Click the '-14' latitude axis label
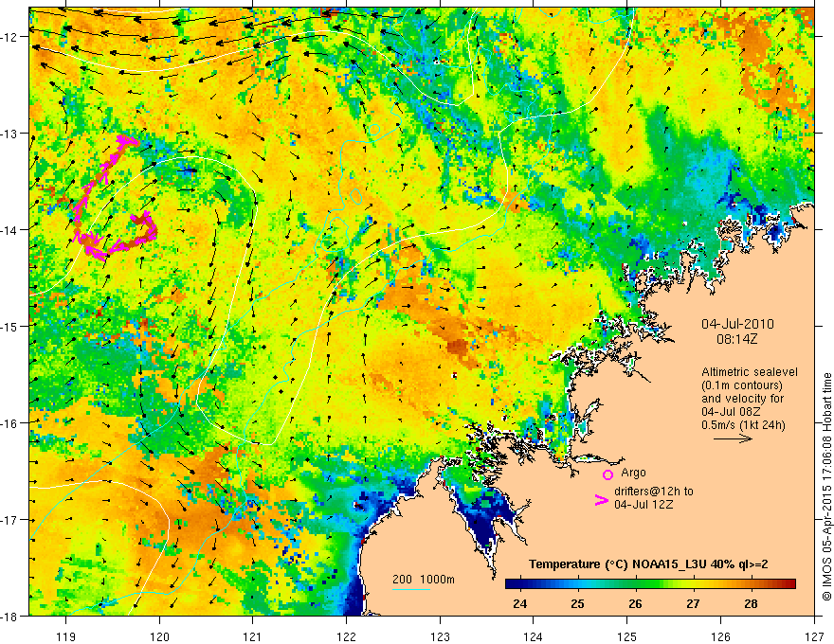The height and width of the screenshot is (644, 834). click(x=9, y=230)
